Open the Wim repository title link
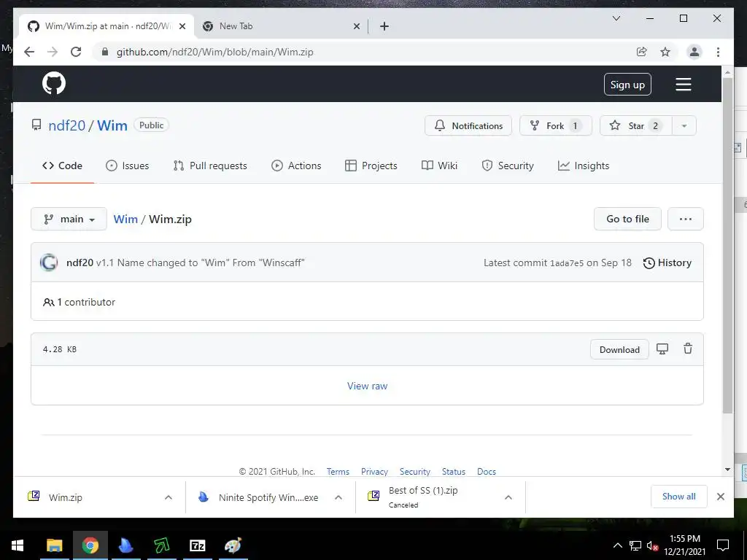The height and width of the screenshot is (560, 747). coord(112,125)
